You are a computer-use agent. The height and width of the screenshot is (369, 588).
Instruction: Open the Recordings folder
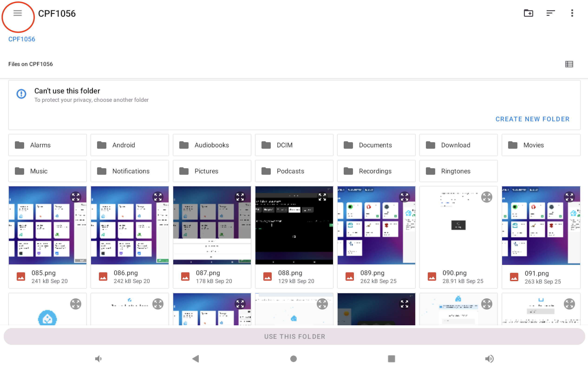coord(376,171)
